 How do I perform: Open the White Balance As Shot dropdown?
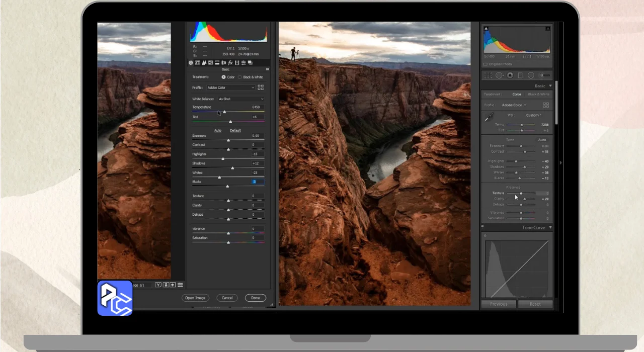(x=240, y=99)
